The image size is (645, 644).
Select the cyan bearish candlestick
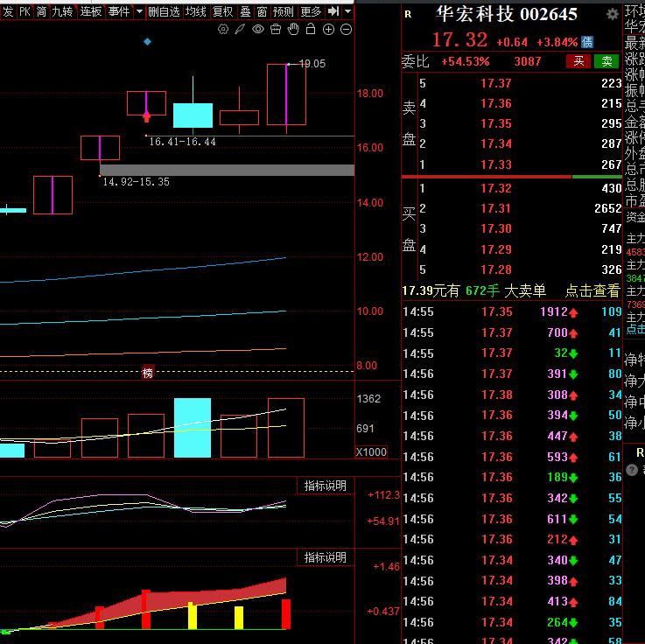point(193,115)
